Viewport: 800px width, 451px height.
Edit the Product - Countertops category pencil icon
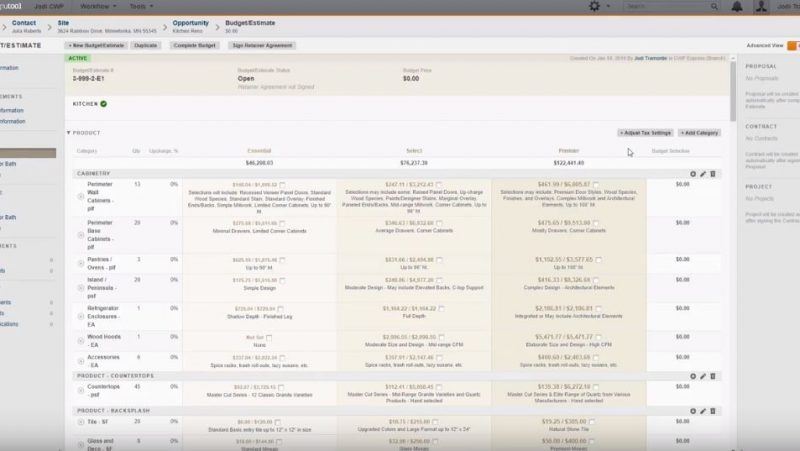(x=702, y=376)
